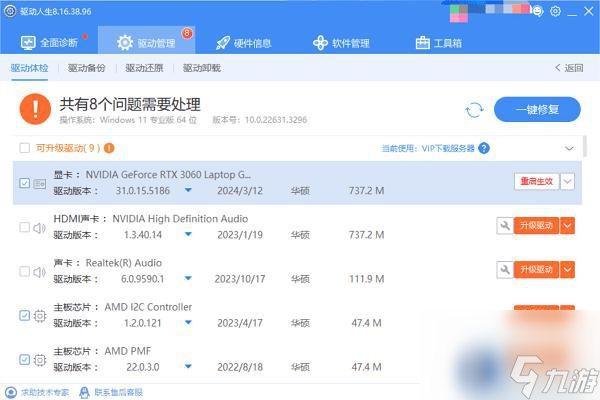Click wrench repair icon for NVIDIA HD Audio

coord(505,225)
